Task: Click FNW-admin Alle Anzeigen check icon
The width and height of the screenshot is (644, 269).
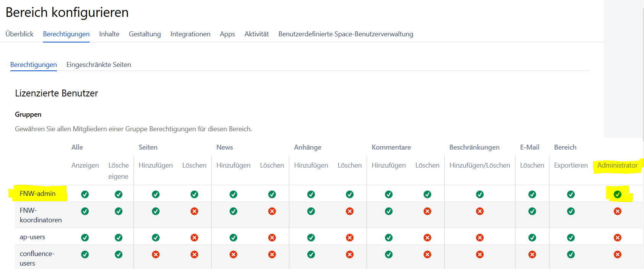Action: [x=85, y=194]
